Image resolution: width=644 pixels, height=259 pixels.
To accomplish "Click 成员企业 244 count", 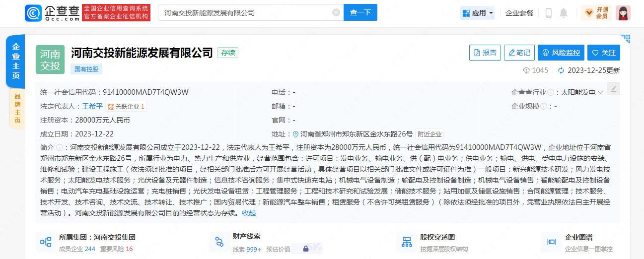I will pos(77,249).
